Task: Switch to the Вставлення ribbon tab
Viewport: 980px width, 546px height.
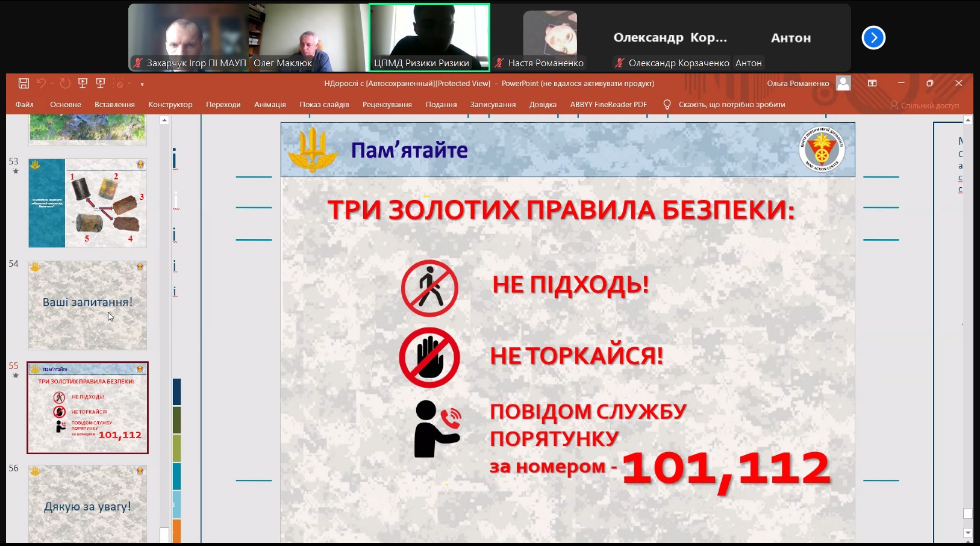Action: click(114, 105)
